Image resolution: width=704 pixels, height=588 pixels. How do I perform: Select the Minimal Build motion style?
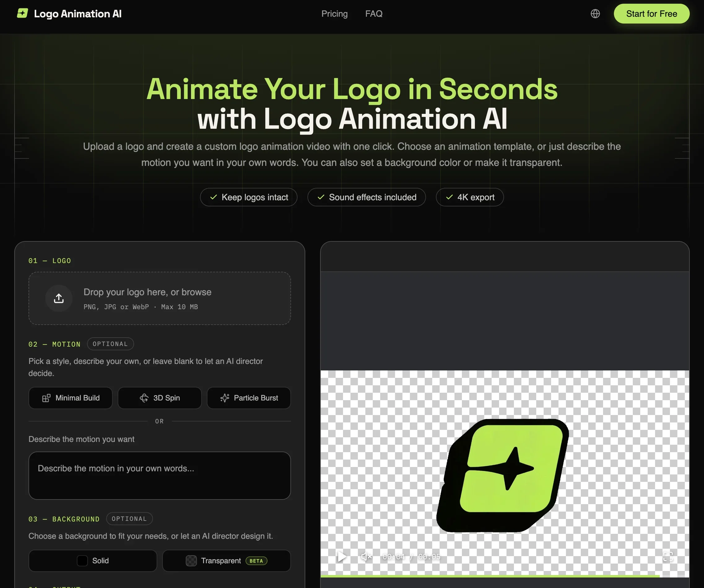pos(70,398)
